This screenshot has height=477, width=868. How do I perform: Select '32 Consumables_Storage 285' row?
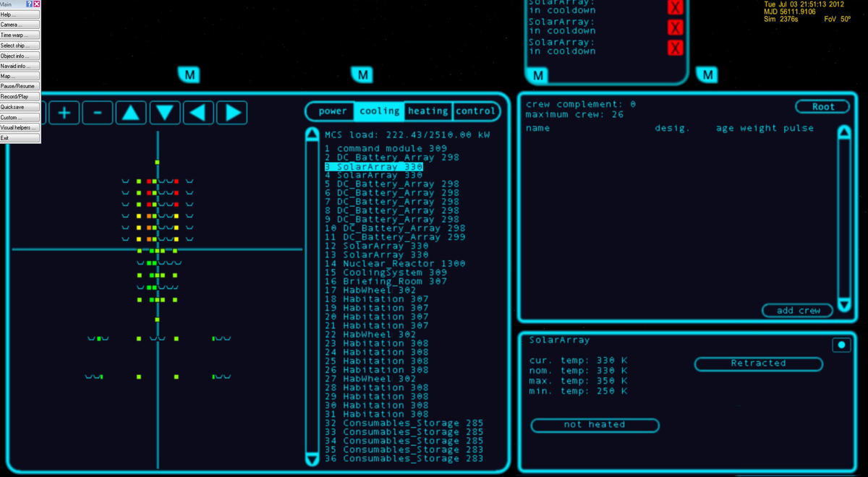(404, 424)
